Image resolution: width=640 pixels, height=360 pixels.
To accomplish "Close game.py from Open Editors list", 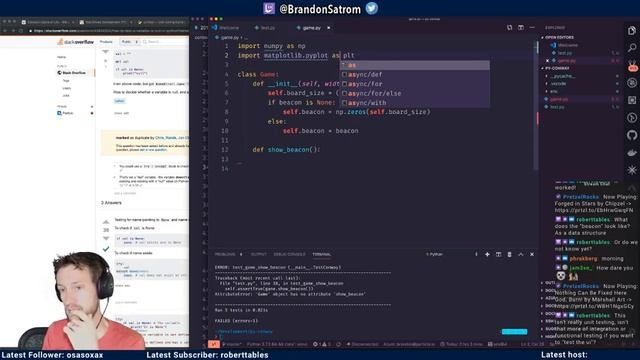I will (x=547, y=61).
